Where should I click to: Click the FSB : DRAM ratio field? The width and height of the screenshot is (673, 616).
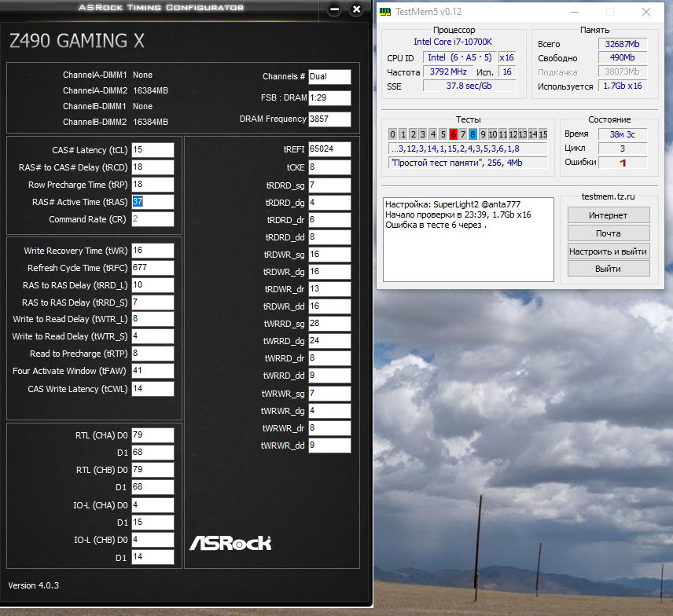[x=329, y=97]
